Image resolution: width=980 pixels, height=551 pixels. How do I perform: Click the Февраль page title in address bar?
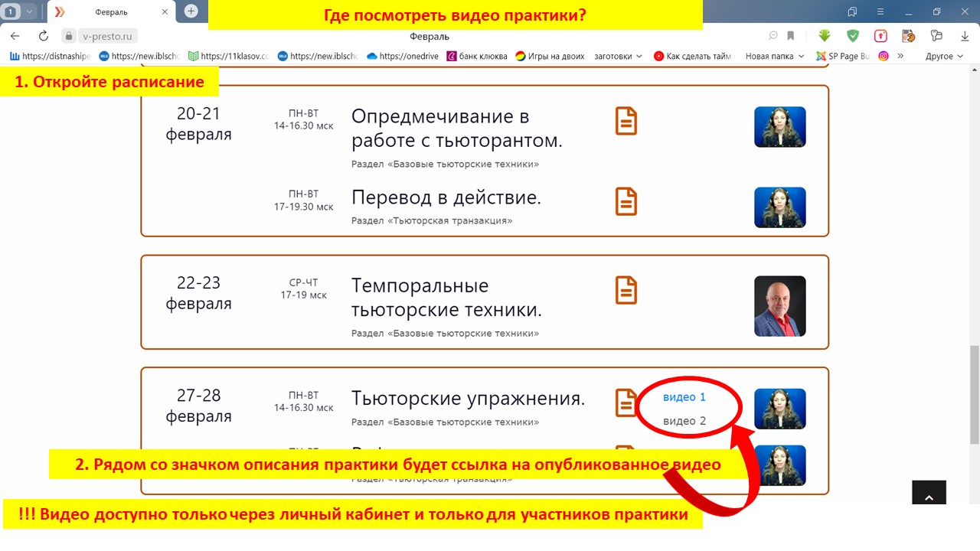tap(428, 36)
